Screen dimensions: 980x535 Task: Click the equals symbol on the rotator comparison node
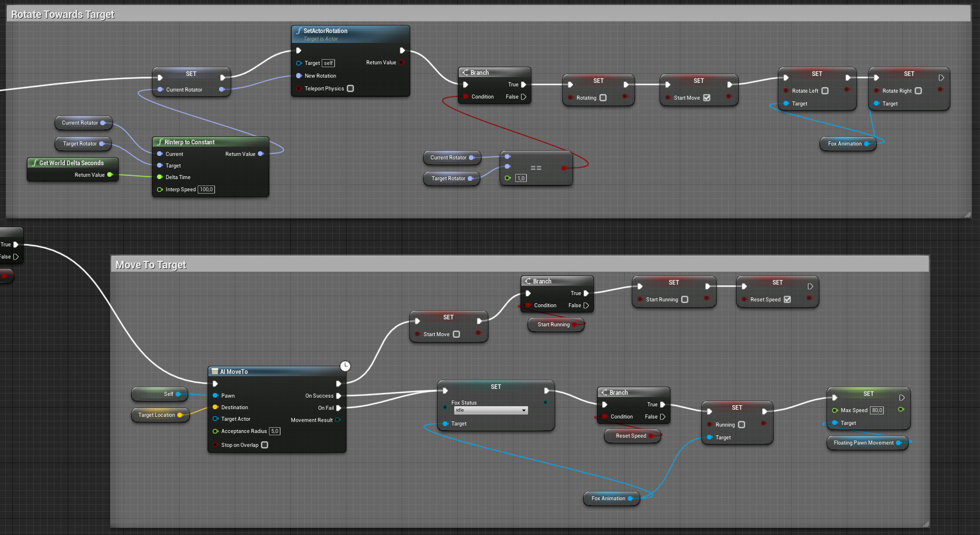536,168
